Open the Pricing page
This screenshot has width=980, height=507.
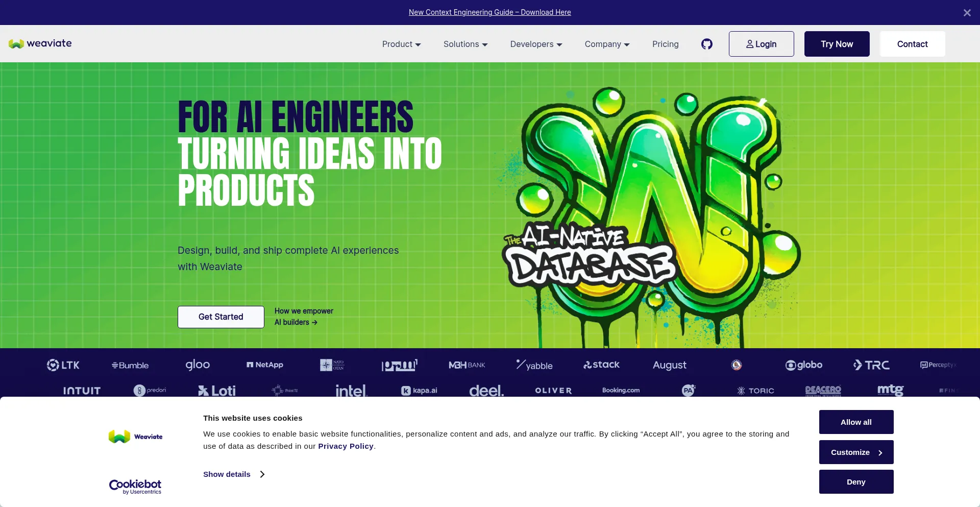[x=665, y=44]
